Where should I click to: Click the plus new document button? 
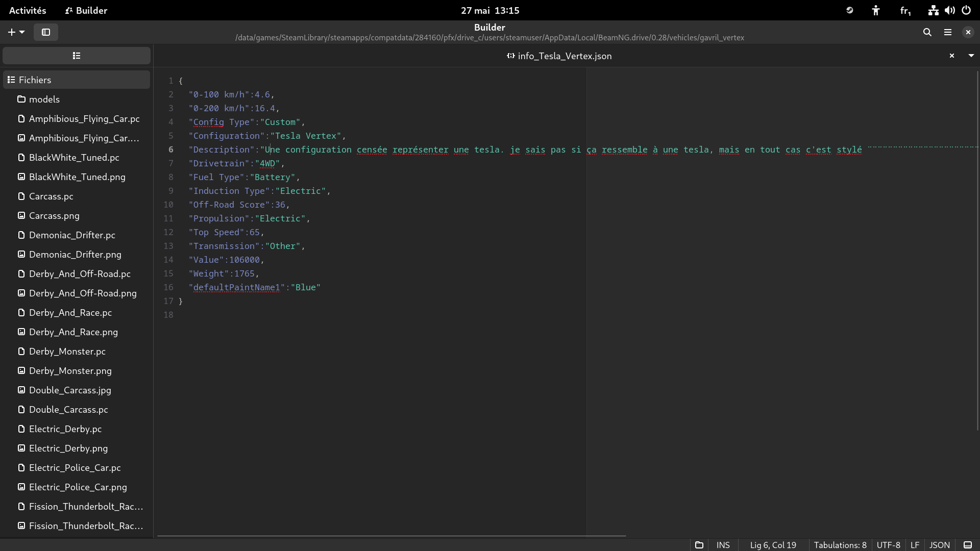(x=11, y=32)
